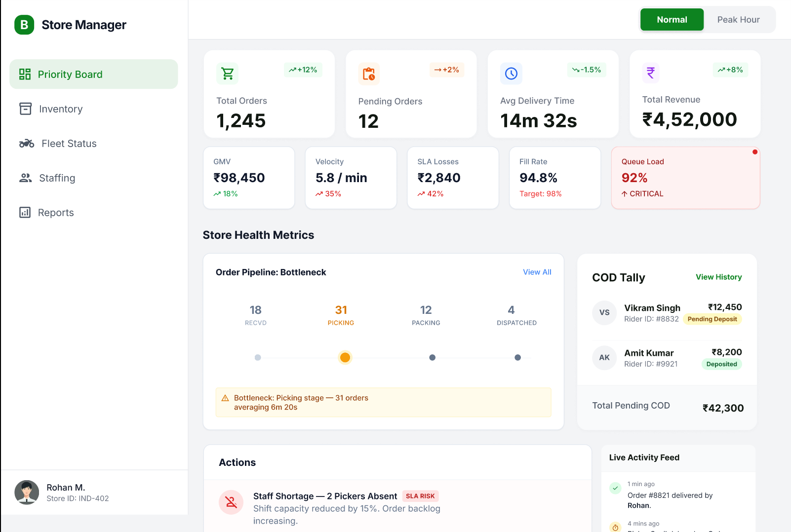Click the green checkmark in Live Activity Feed

(615, 488)
